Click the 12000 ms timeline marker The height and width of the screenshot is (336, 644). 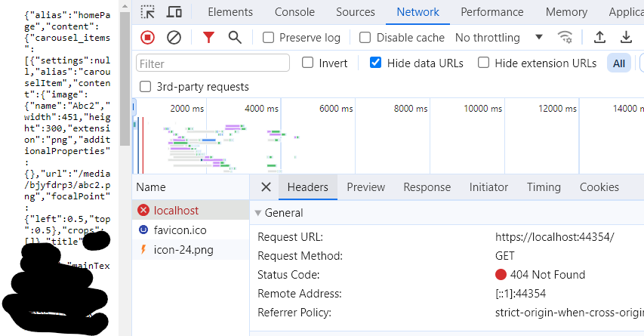click(557, 109)
